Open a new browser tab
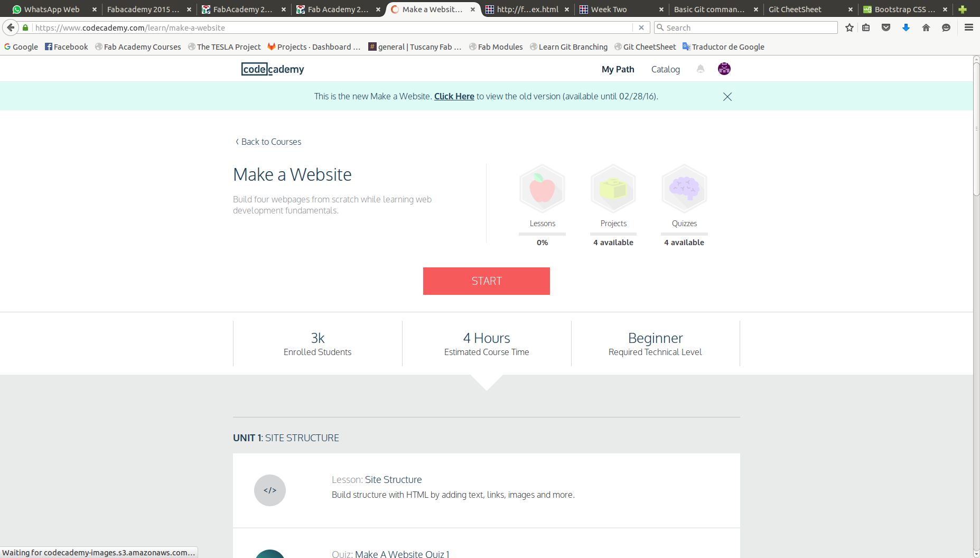The image size is (980, 558). pyautogui.click(x=963, y=10)
